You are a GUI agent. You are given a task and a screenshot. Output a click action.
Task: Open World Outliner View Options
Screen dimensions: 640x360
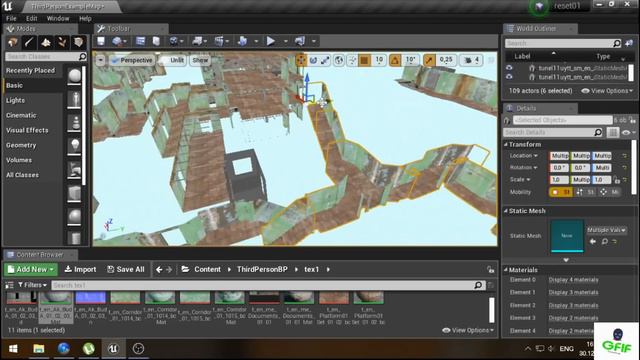coord(607,91)
